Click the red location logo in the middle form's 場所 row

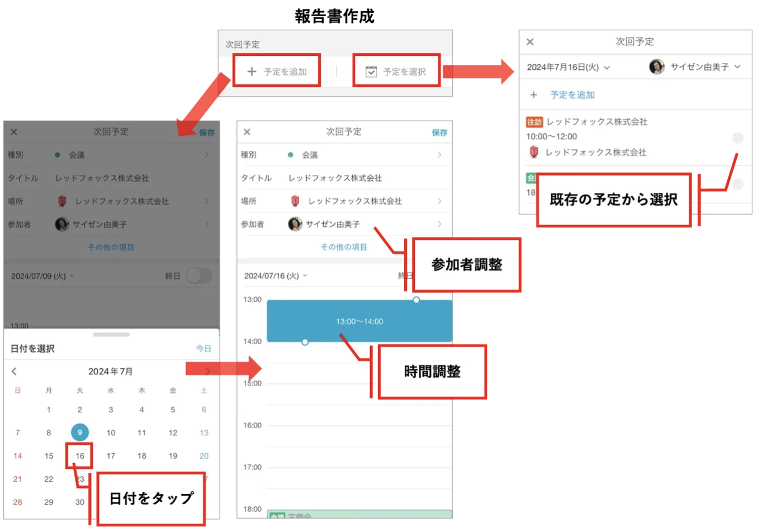[x=295, y=201]
